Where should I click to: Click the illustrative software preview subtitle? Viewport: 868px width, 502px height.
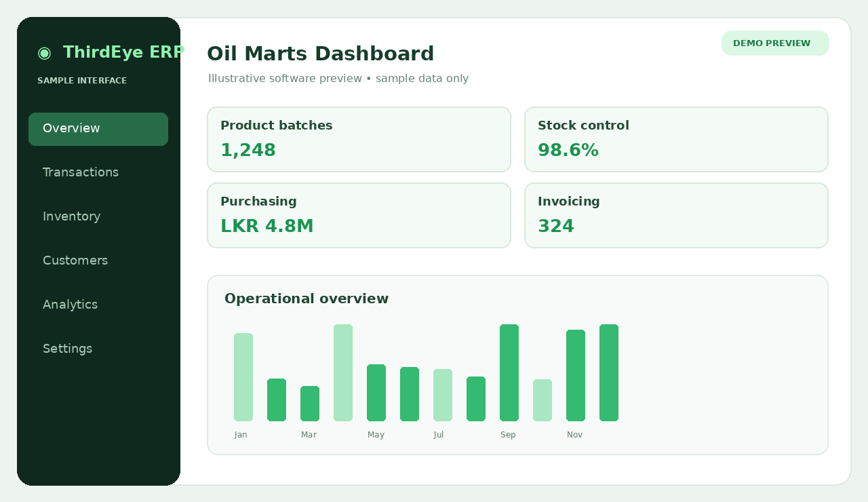pos(338,79)
